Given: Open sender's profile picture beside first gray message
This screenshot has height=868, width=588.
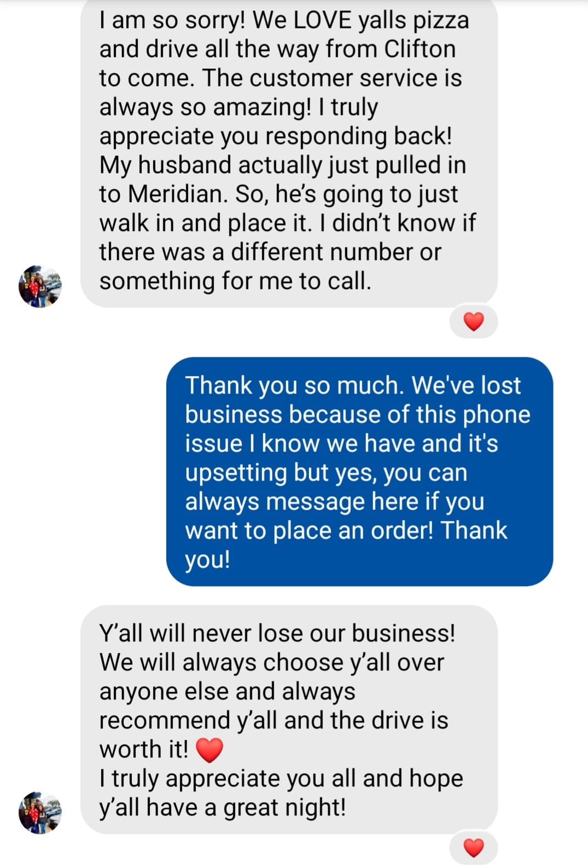Looking at the screenshot, I should click(40, 286).
